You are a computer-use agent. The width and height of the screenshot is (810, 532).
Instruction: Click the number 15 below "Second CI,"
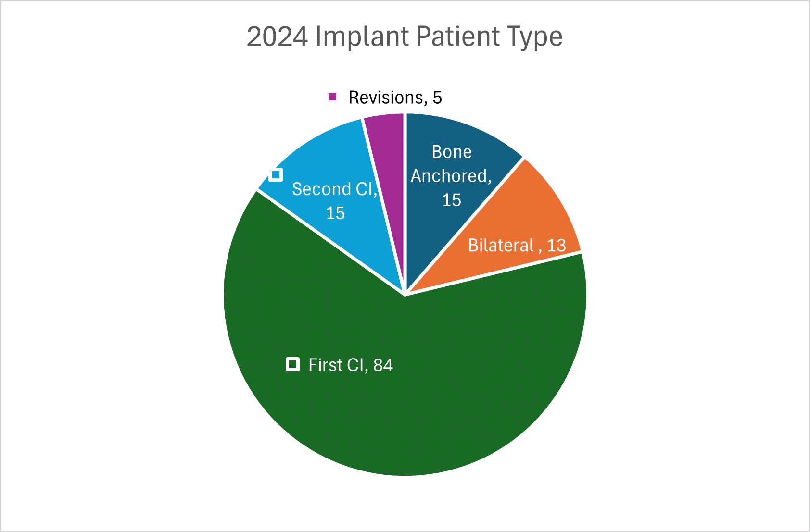[335, 213]
